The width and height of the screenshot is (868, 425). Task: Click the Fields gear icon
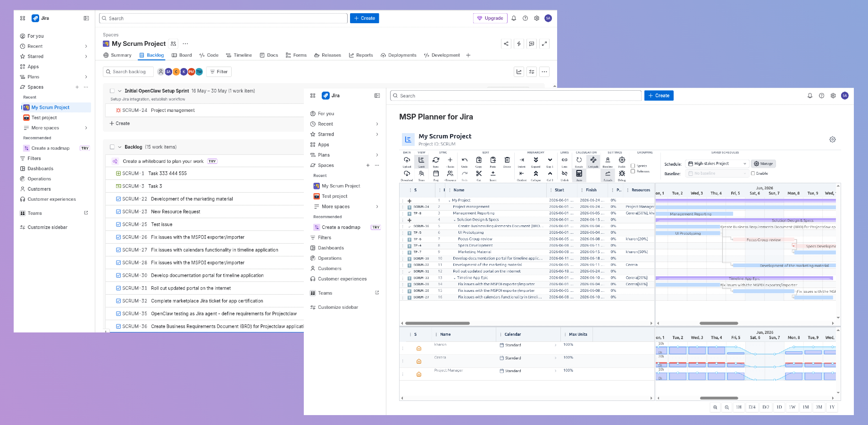point(622,160)
